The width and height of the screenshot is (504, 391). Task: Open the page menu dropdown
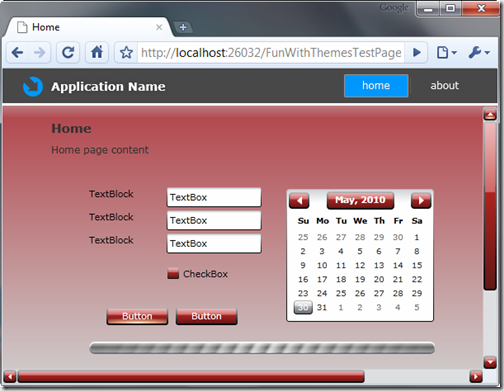point(446,53)
